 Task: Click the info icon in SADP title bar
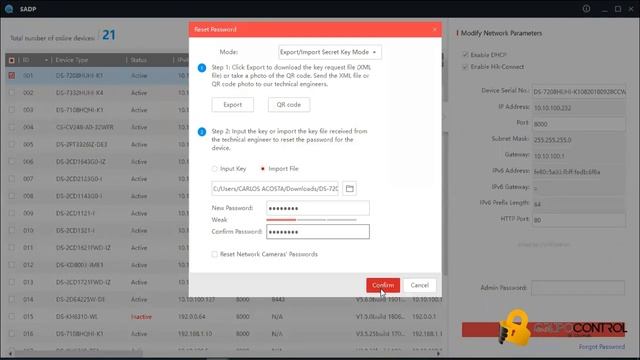586,9
